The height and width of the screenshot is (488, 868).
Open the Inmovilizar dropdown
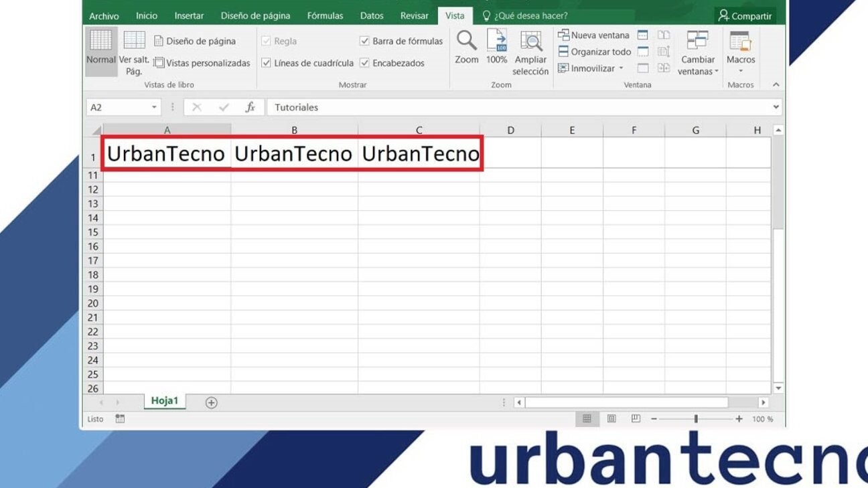coord(621,68)
